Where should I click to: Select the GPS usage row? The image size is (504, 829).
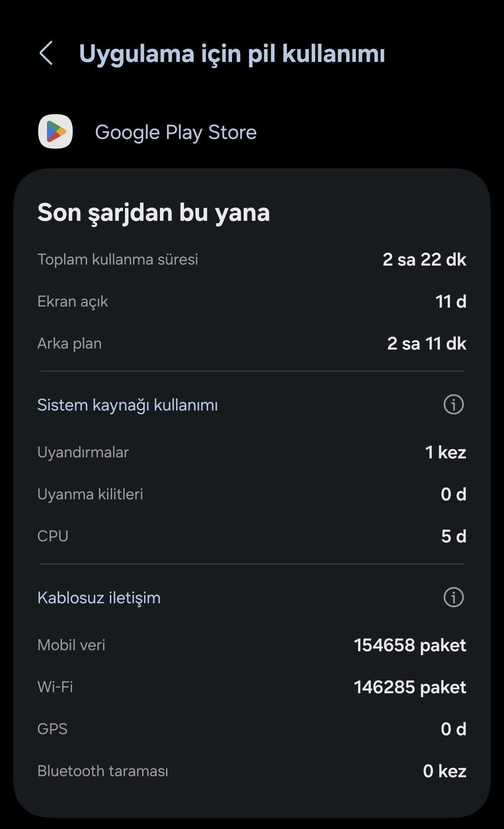click(251, 729)
